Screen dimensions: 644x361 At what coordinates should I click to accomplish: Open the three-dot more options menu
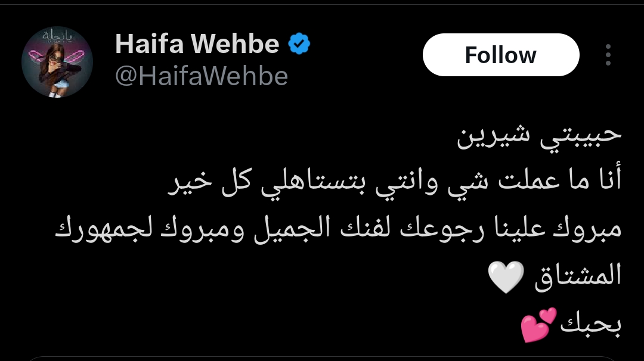(x=608, y=55)
